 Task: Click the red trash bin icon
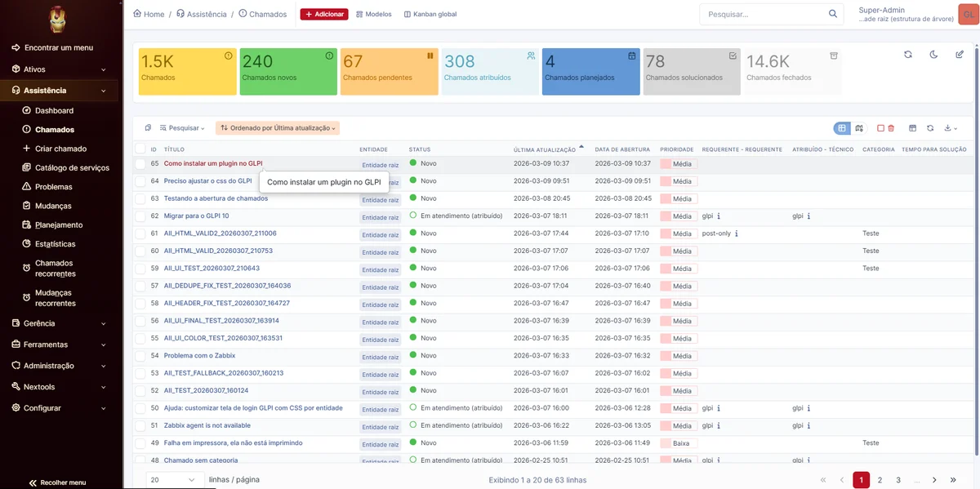[x=891, y=128]
